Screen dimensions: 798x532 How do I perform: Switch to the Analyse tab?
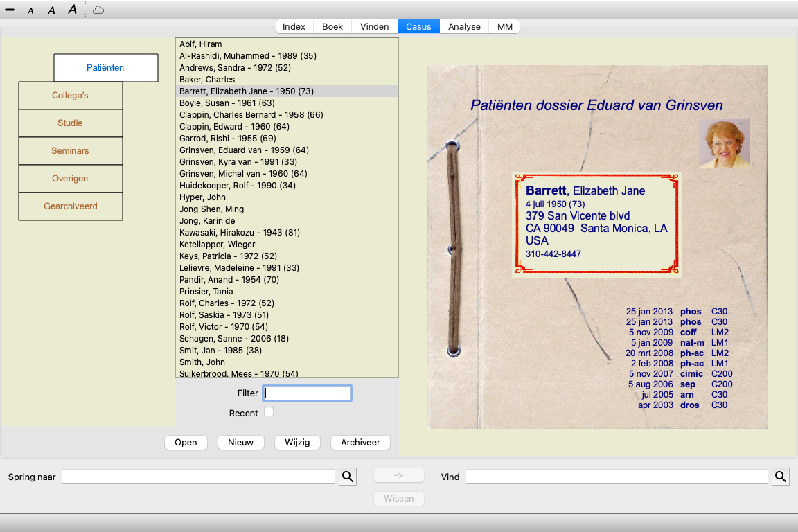(464, 27)
